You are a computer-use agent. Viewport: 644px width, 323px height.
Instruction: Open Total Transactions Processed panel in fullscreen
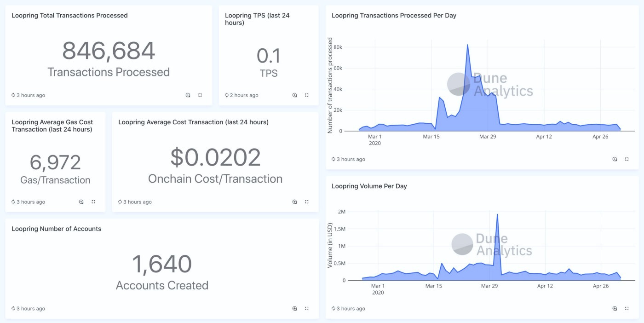[x=200, y=95]
